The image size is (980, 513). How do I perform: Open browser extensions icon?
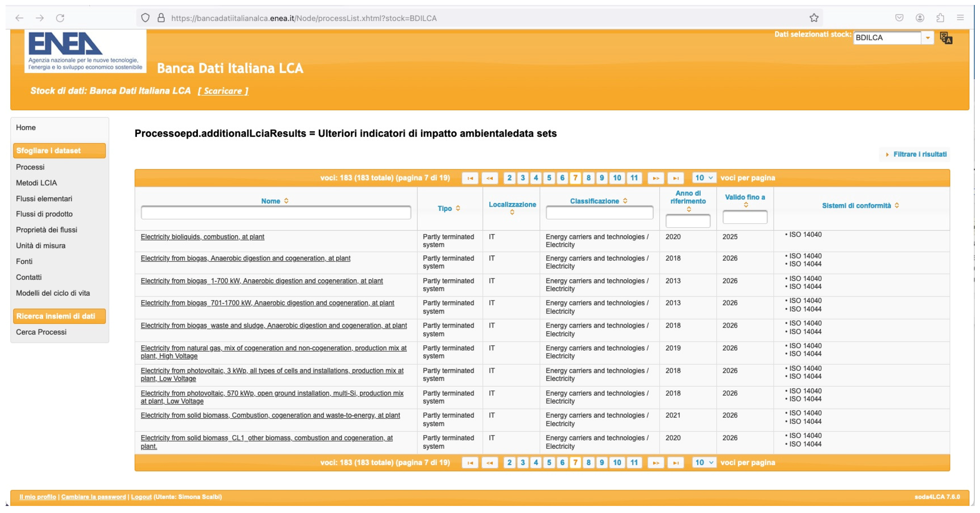point(940,18)
